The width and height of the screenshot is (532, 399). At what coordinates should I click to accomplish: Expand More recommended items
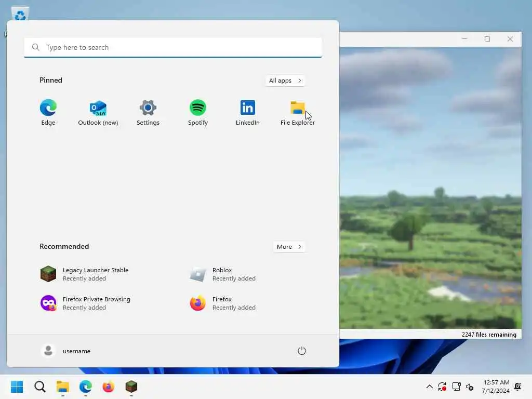(289, 247)
